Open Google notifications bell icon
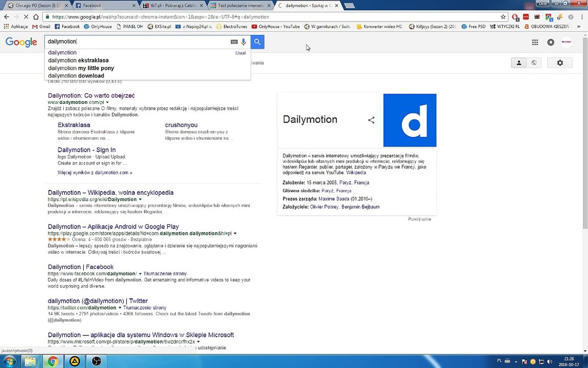The height and width of the screenshot is (368, 588). [551, 42]
